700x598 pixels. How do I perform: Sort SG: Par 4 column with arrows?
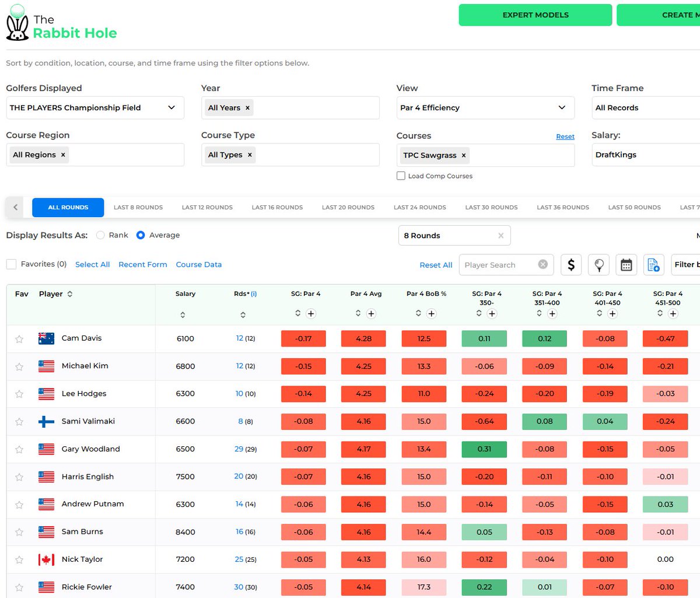pyautogui.click(x=297, y=313)
